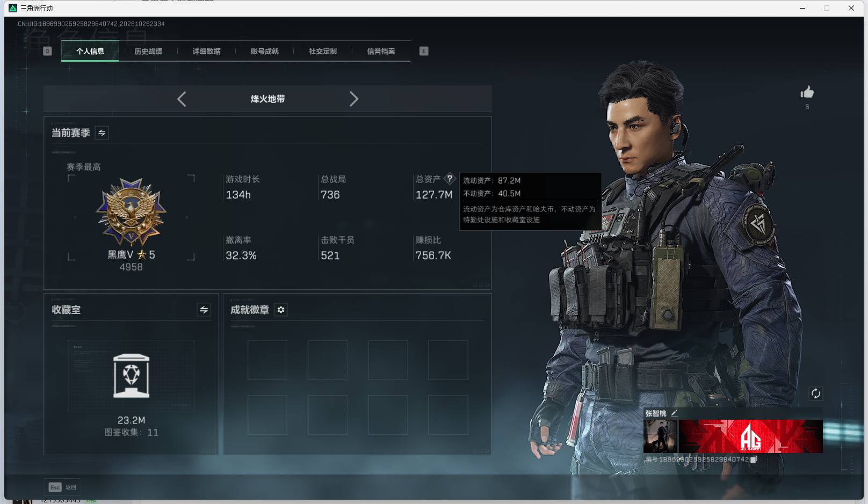The height and width of the screenshot is (504, 868).
Task: Click the AG All Gamers banner card
Action: click(x=751, y=436)
